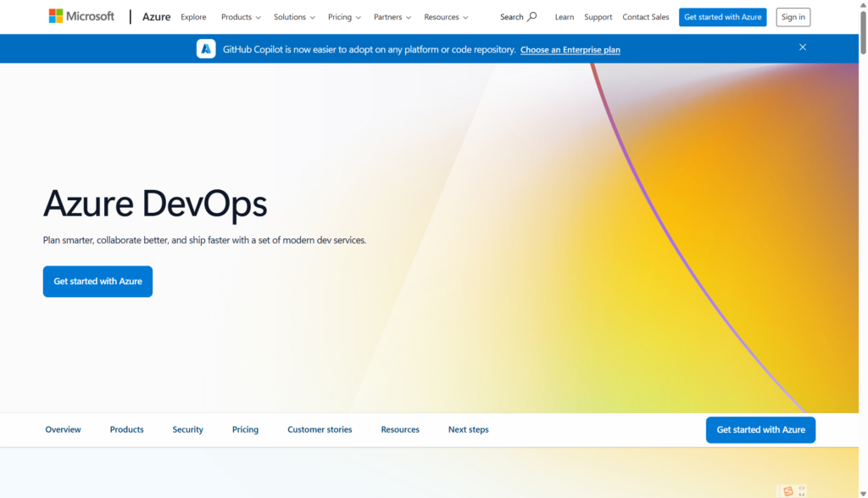Click the Sign in button
The image size is (868, 498).
[793, 17]
